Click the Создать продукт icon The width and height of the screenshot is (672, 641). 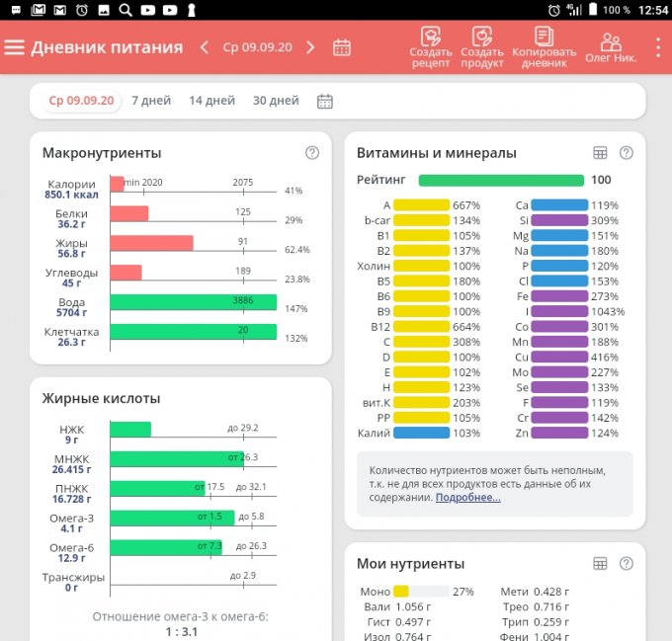pos(481,40)
